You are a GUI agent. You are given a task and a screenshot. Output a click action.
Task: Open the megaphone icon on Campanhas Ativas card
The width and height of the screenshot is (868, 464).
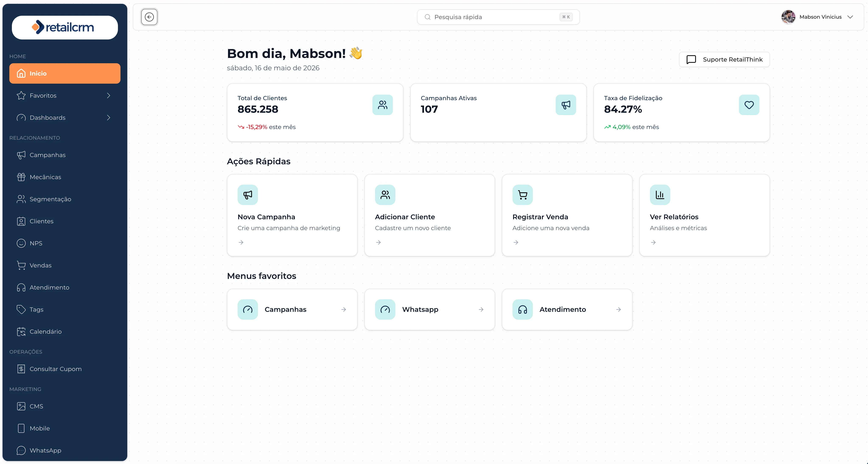(566, 105)
